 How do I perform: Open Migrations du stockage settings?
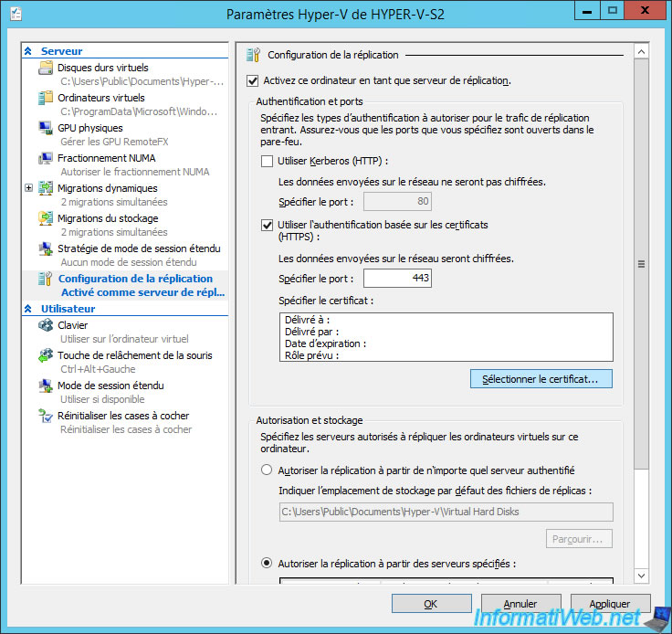click(108, 218)
